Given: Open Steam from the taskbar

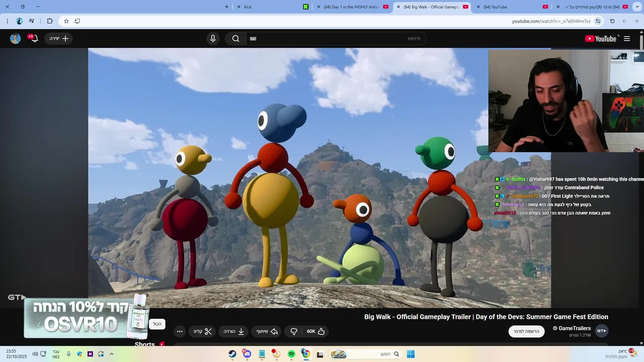Looking at the screenshot, I should coord(232,354).
